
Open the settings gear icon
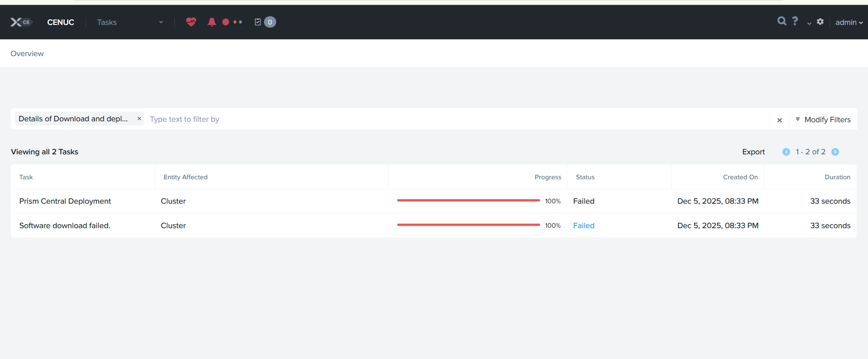(x=820, y=21)
